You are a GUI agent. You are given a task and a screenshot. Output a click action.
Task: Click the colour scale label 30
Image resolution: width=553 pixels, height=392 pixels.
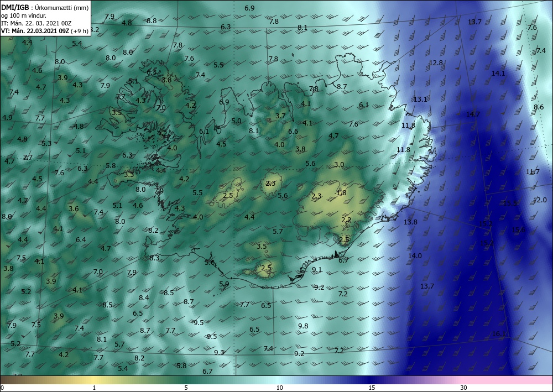tap(464, 388)
